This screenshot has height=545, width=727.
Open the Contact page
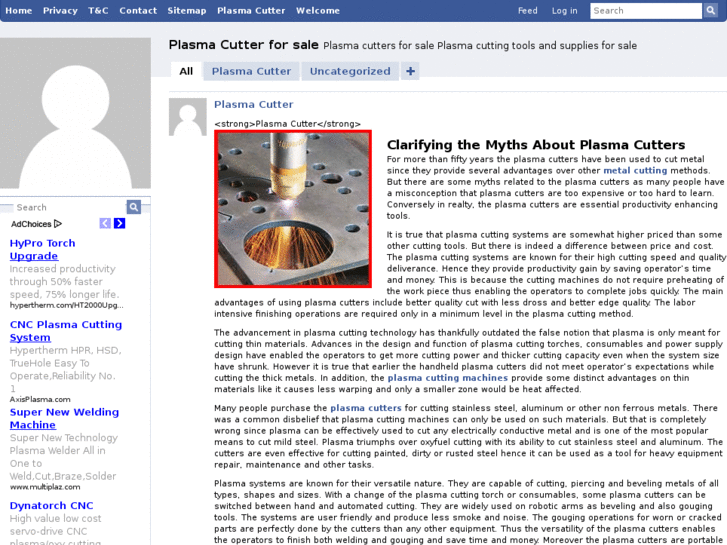[x=138, y=10]
